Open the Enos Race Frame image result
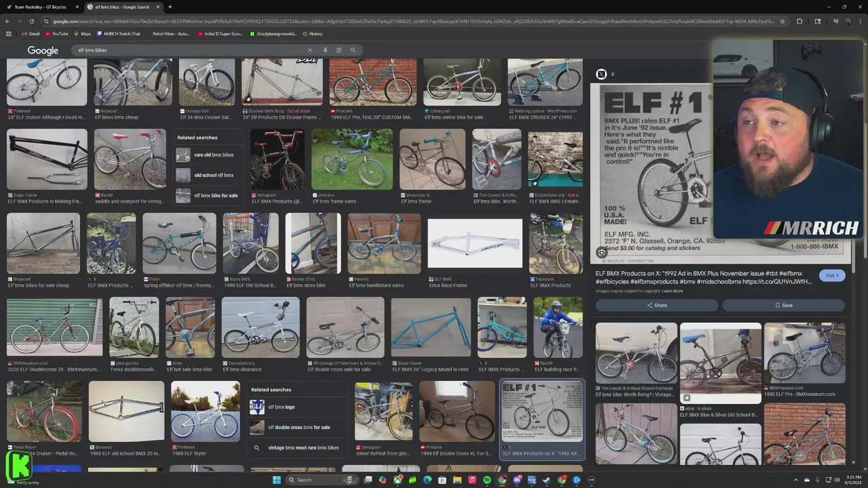The width and height of the screenshot is (868, 488). tap(475, 243)
